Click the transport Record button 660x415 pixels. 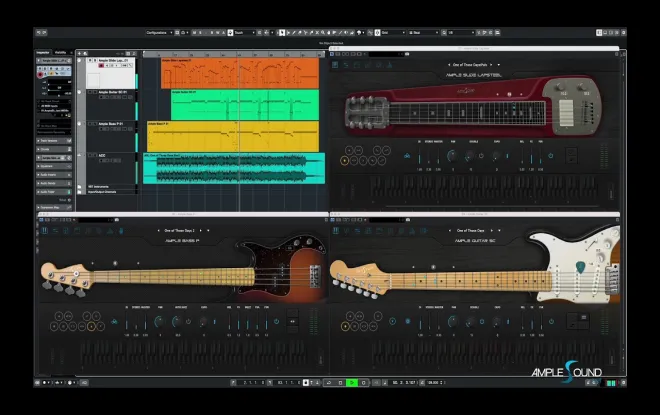[x=363, y=382]
